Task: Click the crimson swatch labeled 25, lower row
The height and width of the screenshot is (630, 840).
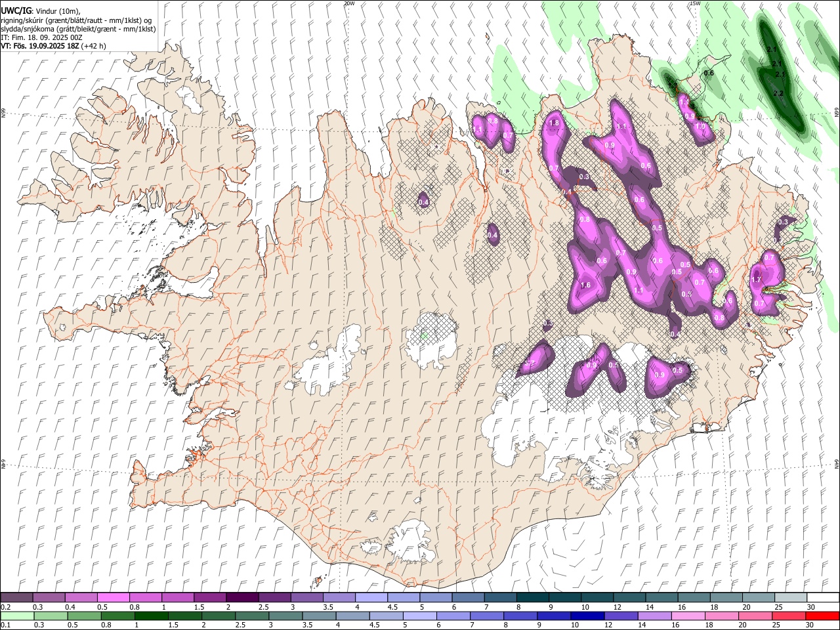Action: tap(789, 616)
